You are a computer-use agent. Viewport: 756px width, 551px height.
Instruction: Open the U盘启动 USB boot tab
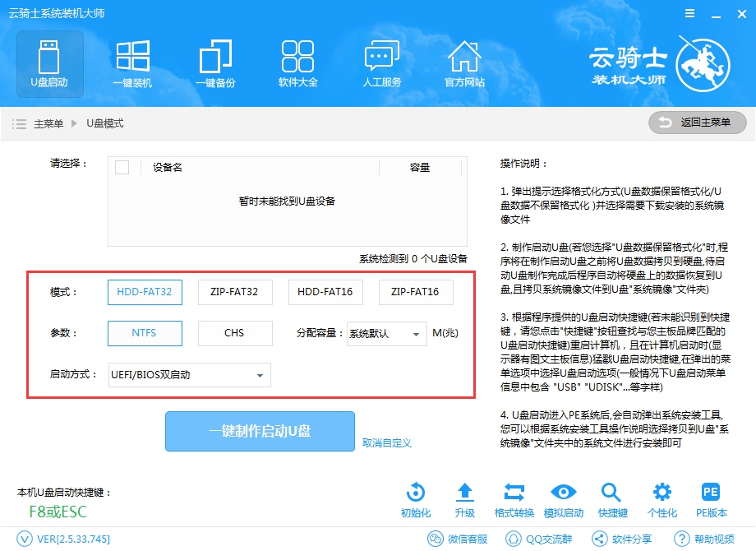coord(49,64)
